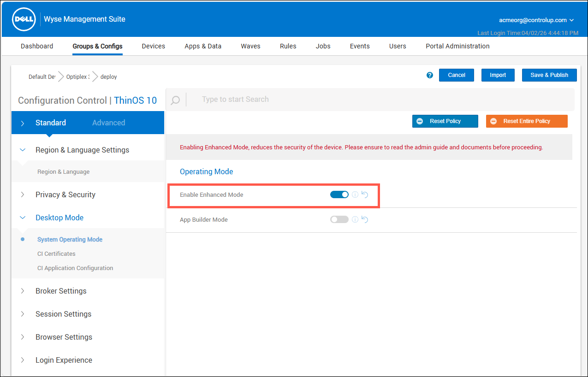Click the Import button

(x=498, y=75)
